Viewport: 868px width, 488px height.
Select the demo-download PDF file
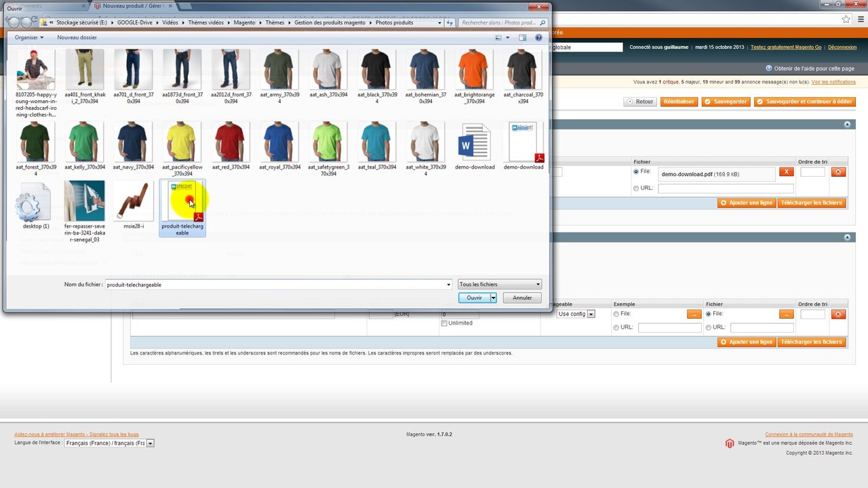coord(524,146)
